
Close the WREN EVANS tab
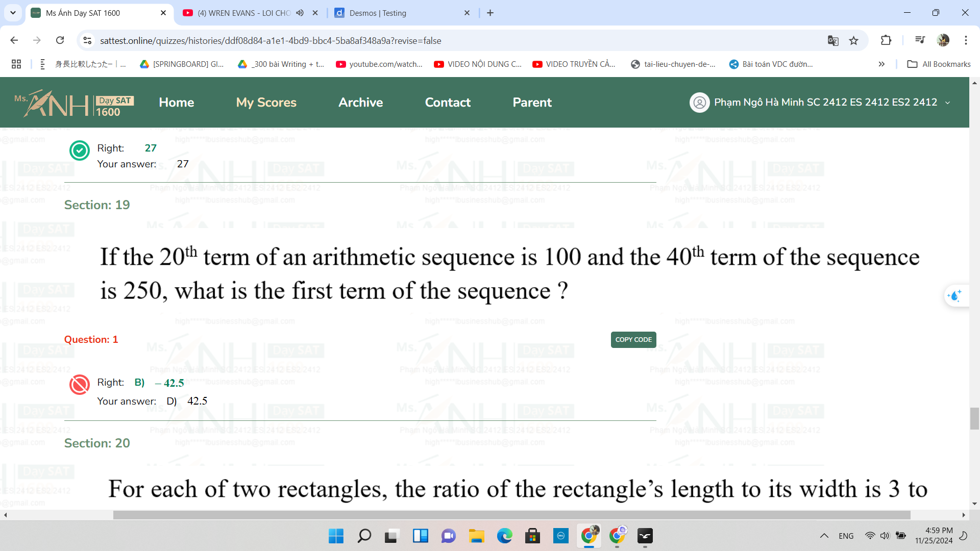(x=315, y=13)
